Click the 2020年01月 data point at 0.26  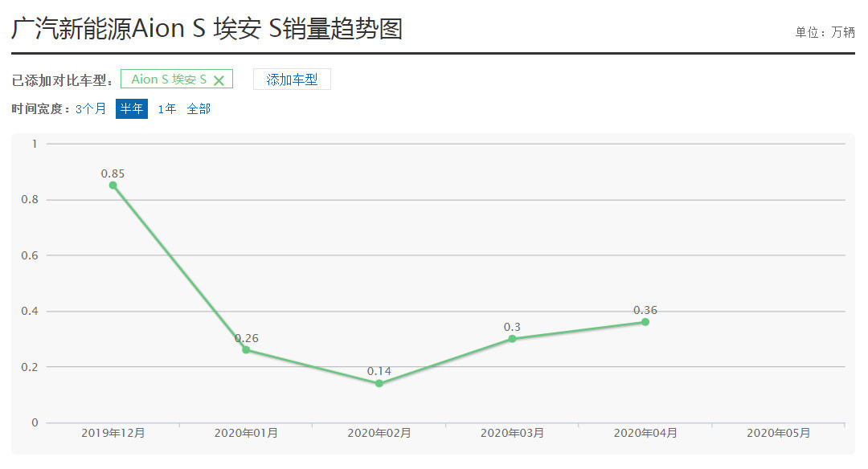(246, 349)
